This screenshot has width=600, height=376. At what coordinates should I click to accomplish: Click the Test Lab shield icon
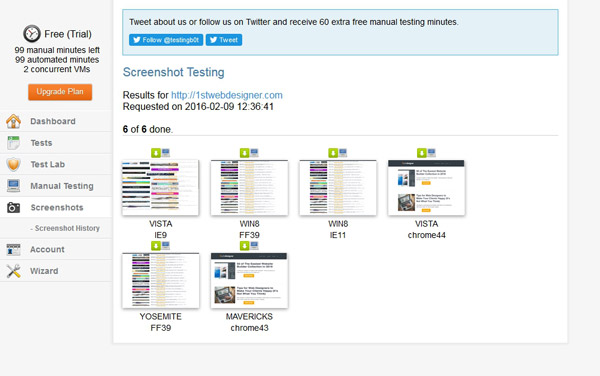[x=13, y=164]
